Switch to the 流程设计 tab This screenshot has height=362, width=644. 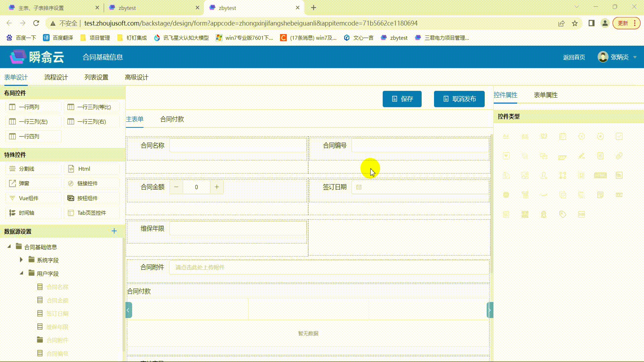(x=56, y=77)
